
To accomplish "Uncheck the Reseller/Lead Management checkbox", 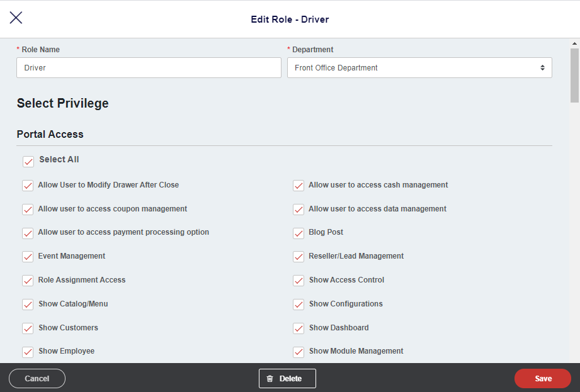I will 299,257.
